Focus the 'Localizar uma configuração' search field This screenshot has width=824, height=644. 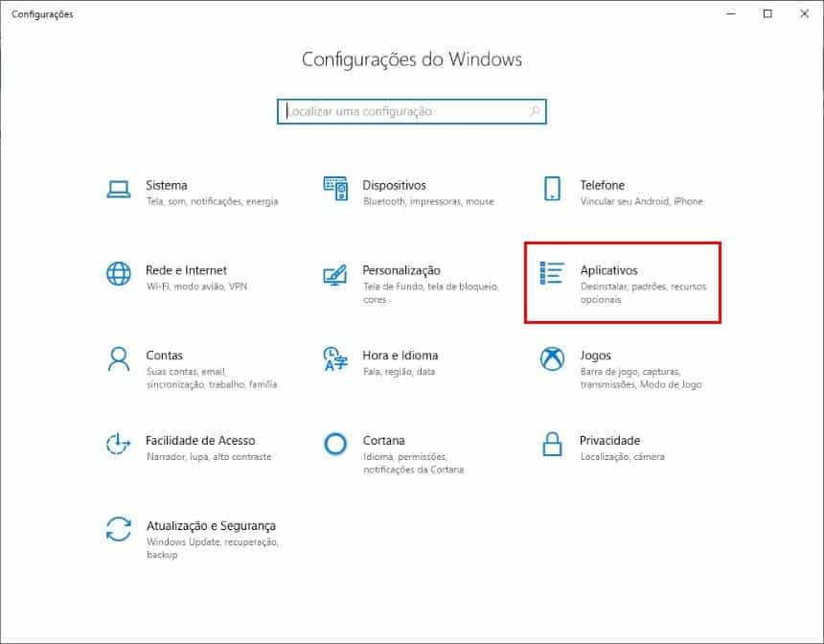tap(412, 111)
